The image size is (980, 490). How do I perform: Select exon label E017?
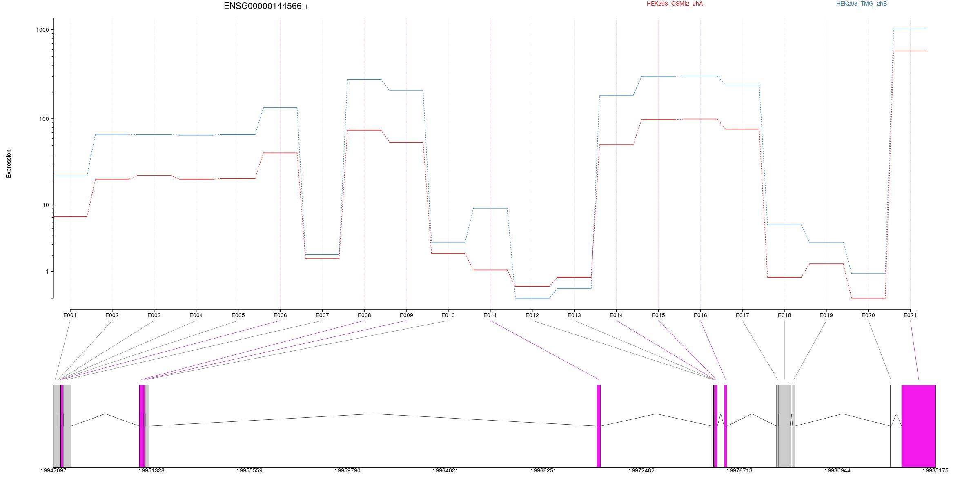pyautogui.click(x=742, y=315)
